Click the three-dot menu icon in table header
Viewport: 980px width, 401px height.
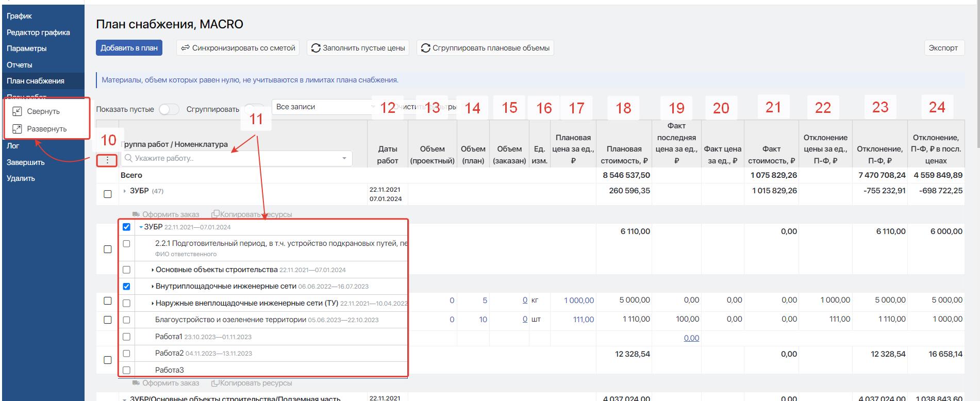107,160
